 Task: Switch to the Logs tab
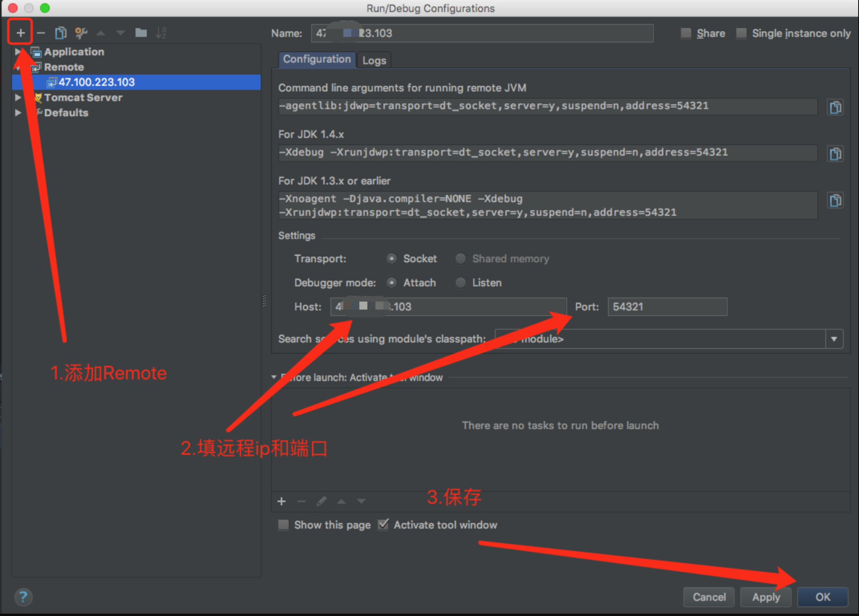(374, 60)
